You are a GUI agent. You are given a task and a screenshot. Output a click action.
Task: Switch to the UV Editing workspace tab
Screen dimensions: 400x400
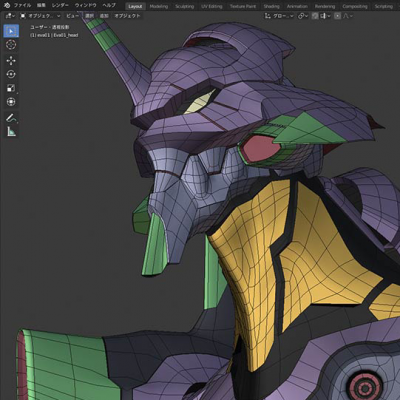[x=212, y=6]
